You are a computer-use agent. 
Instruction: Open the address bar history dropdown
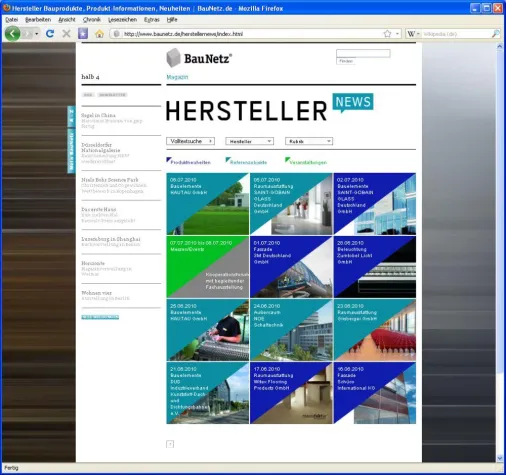pos(397,34)
